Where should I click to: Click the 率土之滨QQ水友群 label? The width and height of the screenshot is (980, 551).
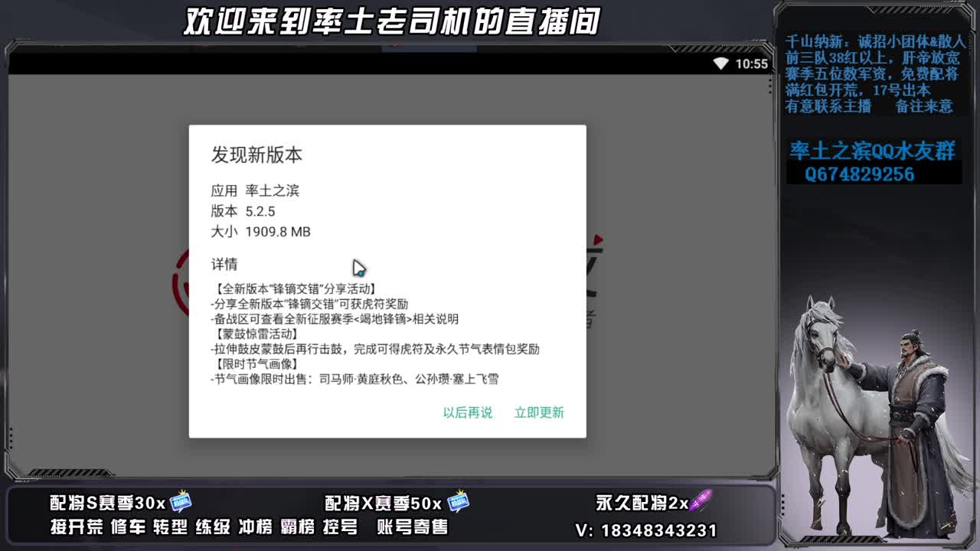click(x=872, y=151)
